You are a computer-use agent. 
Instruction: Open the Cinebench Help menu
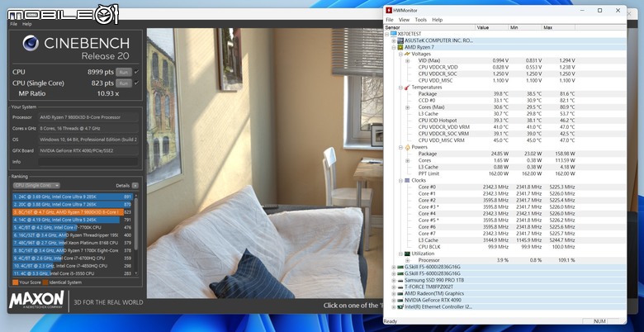27,24
